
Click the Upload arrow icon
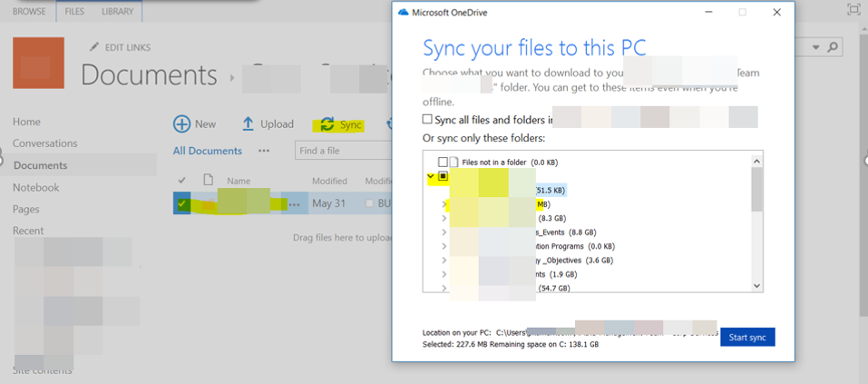pyautogui.click(x=248, y=124)
